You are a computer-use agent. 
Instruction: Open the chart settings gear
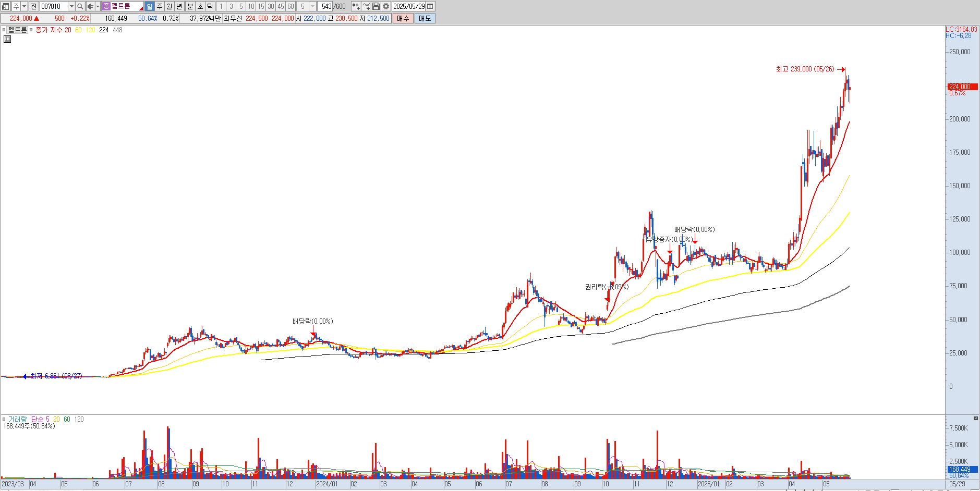coord(385,6)
